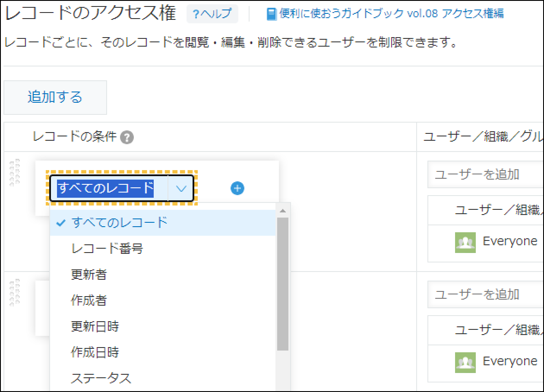The height and width of the screenshot is (392, 544).
Task: Click the blue plus add-condition icon
Action: pyautogui.click(x=237, y=188)
